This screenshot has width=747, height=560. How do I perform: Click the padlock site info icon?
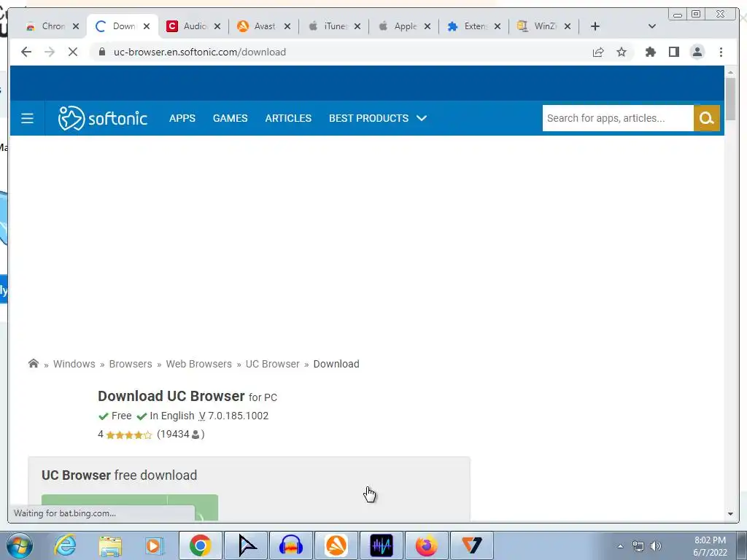coord(101,52)
